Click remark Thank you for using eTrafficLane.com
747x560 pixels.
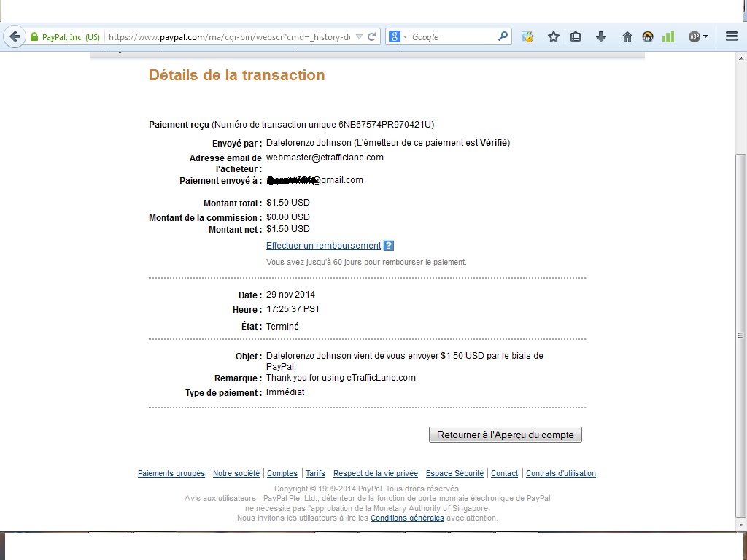coord(341,378)
